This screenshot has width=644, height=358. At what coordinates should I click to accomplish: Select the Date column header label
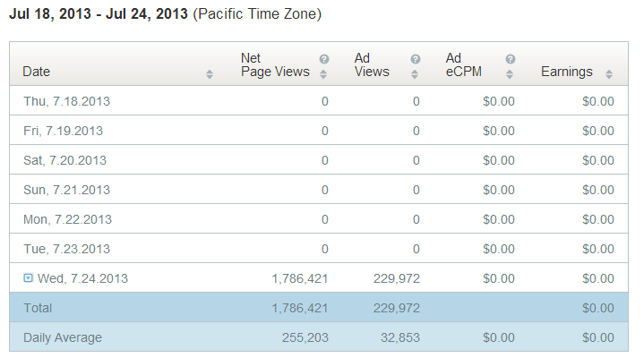pyautogui.click(x=38, y=72)
